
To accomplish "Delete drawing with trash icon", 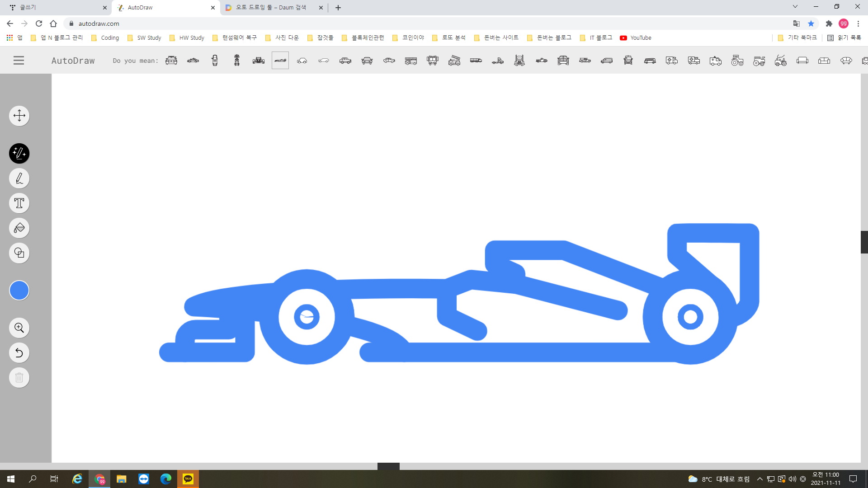I will pos(19,378).
